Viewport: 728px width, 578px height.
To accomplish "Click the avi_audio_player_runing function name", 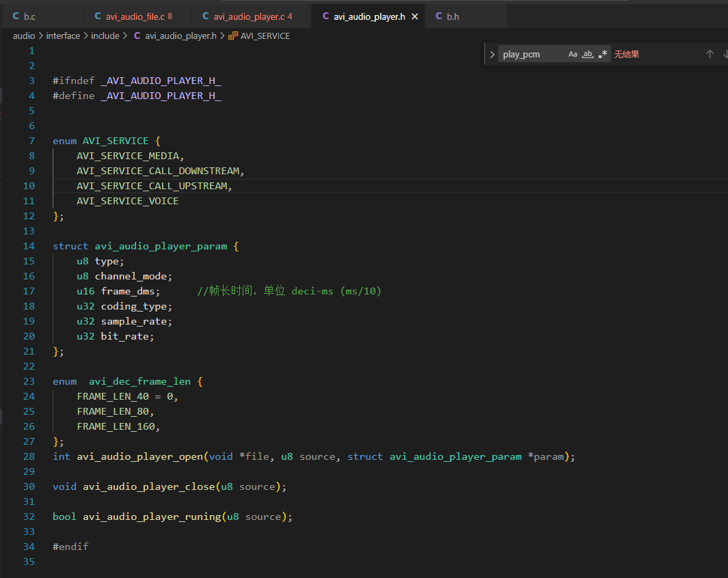I will (152, 517).
